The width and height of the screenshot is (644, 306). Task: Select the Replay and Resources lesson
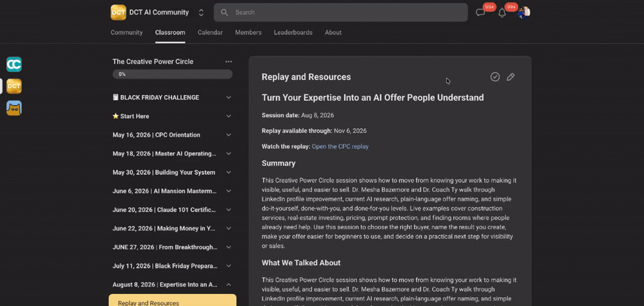pyautogui.click(x=172, y=301)
